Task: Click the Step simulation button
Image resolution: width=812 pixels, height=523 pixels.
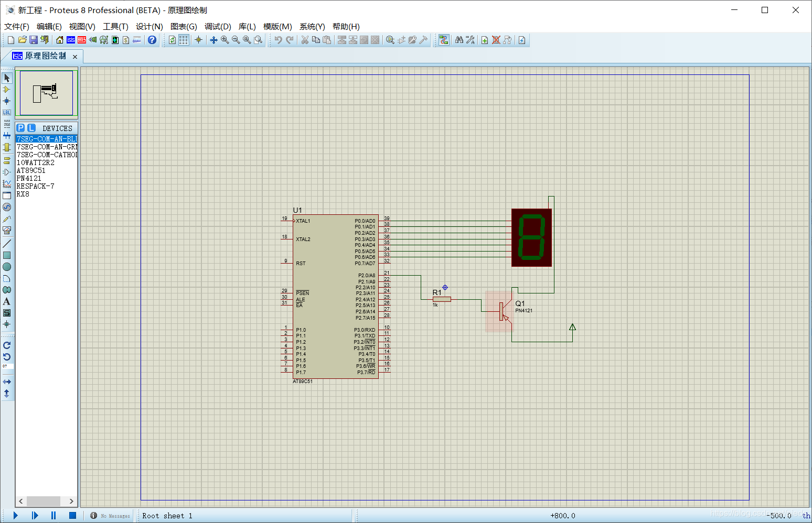Action: click(x=35, y=516)
